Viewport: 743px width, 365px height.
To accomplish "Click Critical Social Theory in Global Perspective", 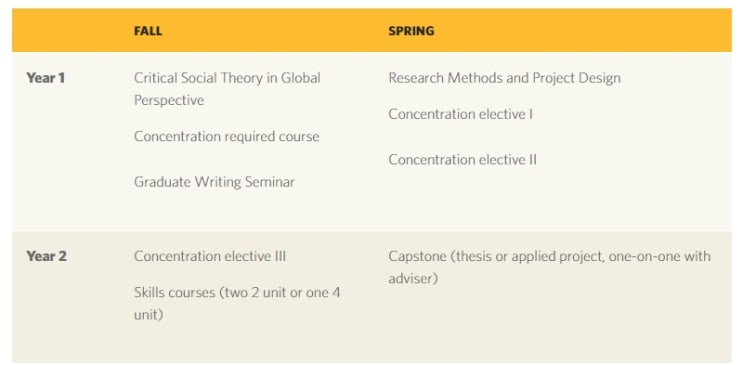I will [227, 89].
